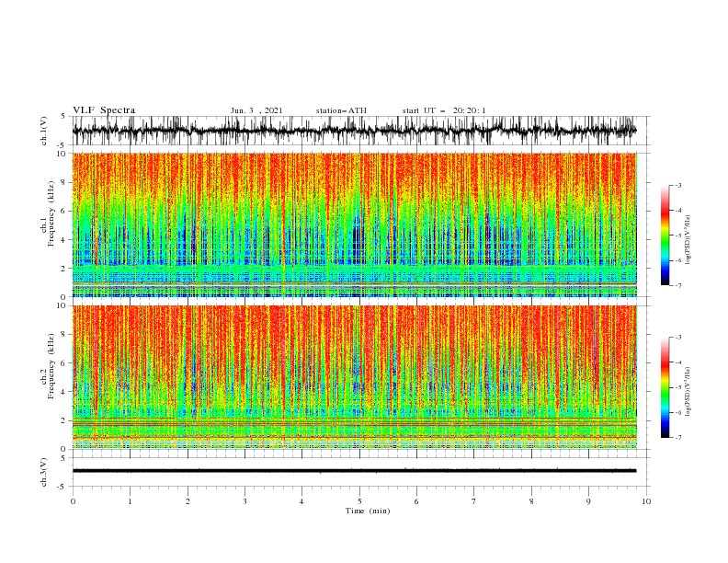The image size is (728, 563).
Task: Click the ch.3 flat black waveform trace
Action: pyautogui.click(x=354, y=471)
